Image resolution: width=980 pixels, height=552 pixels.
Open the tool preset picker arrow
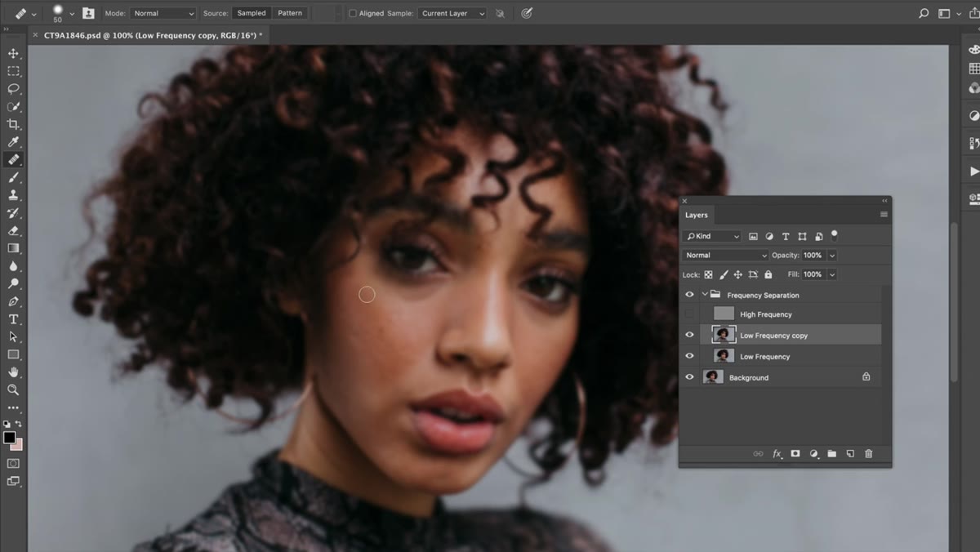(x=34, y=14)
